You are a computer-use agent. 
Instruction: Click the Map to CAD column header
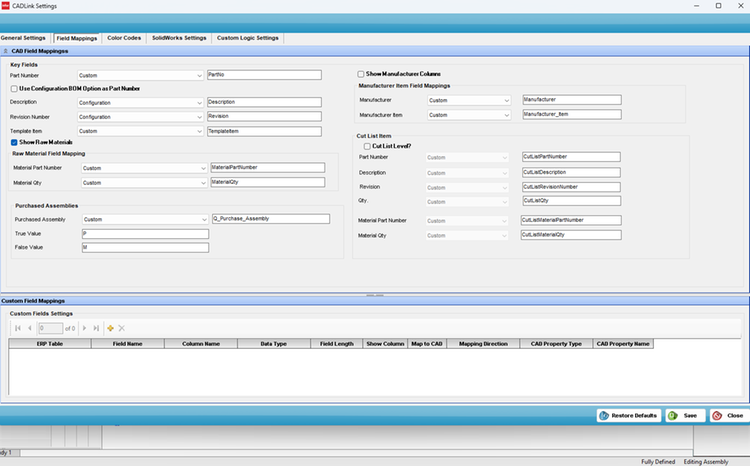[x=427, y=344]
